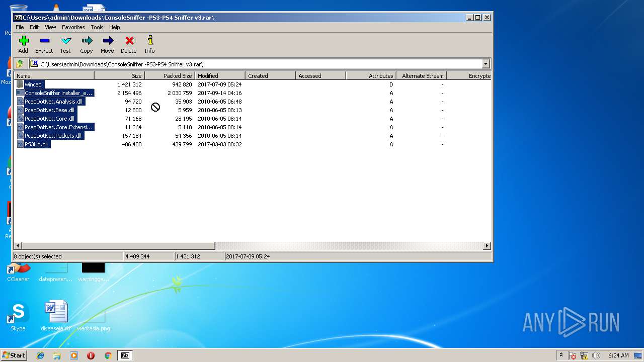Show hidden tray icons arrow
The height and width of the screenshot is (362, 644).
click(x=561, y=355)
